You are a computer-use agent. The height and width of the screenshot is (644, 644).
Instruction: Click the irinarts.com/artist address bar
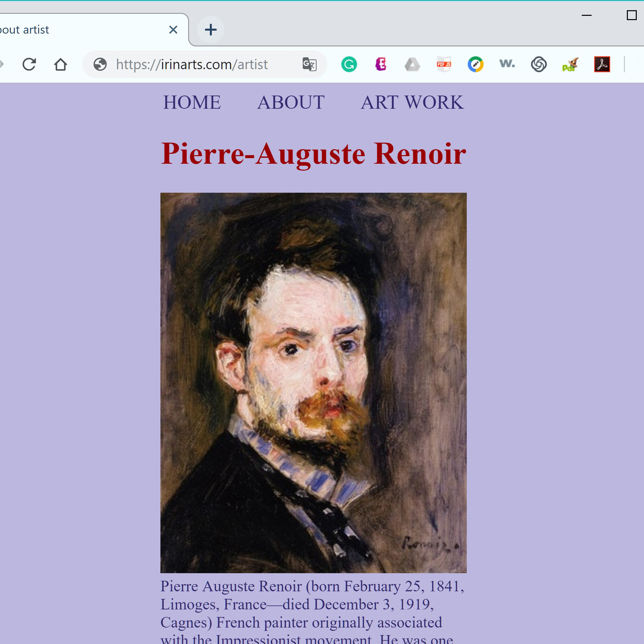(205, 64)
